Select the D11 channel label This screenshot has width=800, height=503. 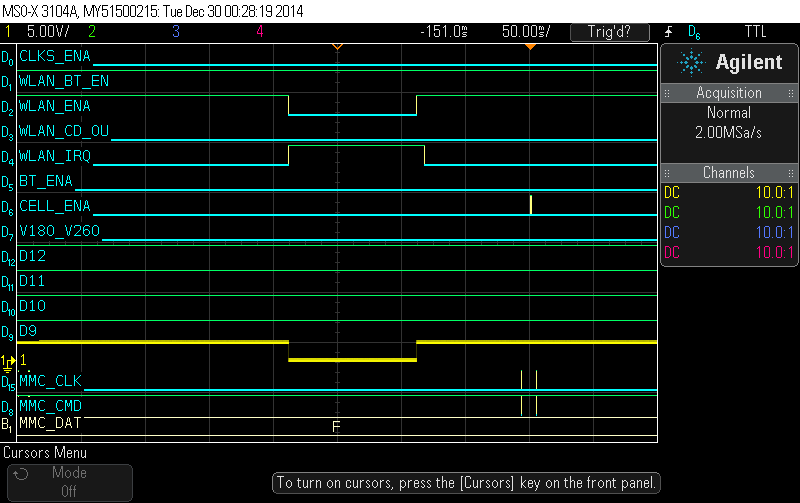point(32,281)
